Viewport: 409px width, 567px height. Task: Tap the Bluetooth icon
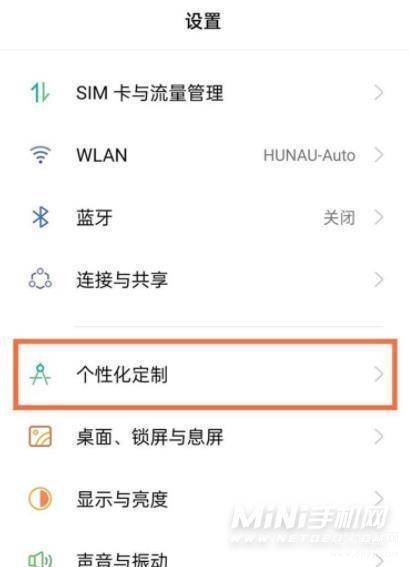[x=41, y=217]
